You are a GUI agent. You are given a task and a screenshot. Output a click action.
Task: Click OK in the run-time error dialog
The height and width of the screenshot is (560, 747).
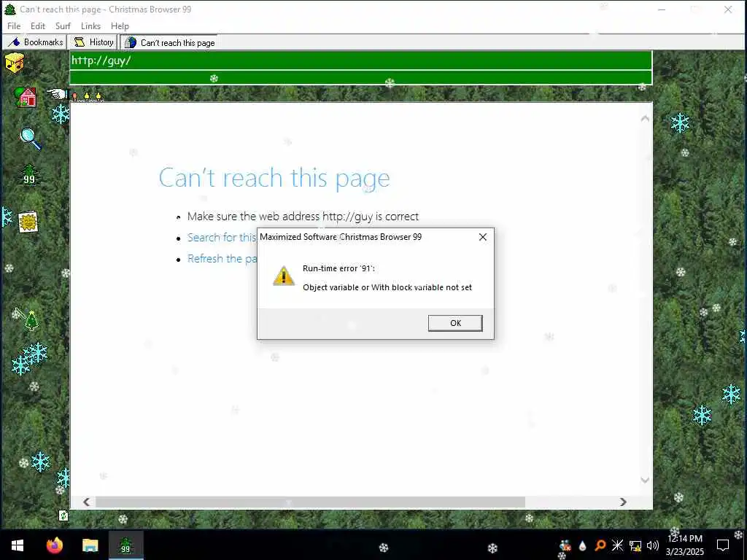[x=455, y=323]
